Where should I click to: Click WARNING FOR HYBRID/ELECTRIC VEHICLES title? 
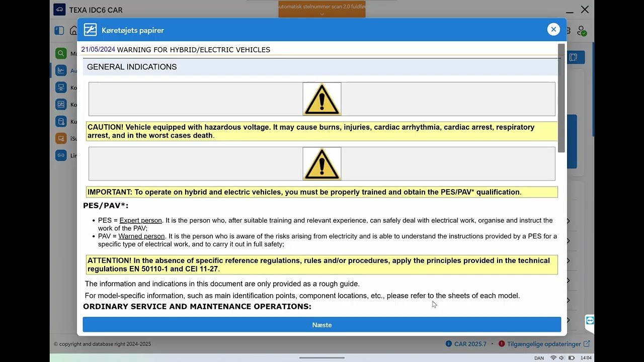click(x=194, y=49)
